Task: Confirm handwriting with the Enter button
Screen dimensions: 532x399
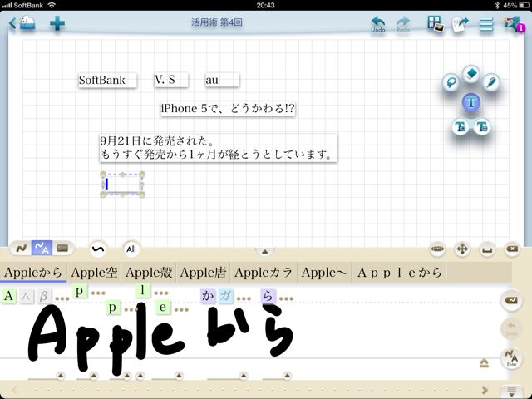Action: 511,358
